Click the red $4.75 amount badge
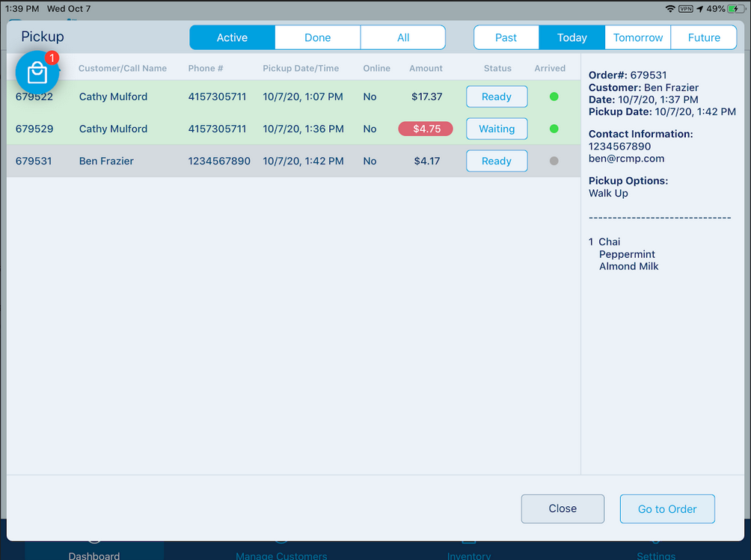Image resolution: width=751 pixels, height=560 pixels. 426,129
